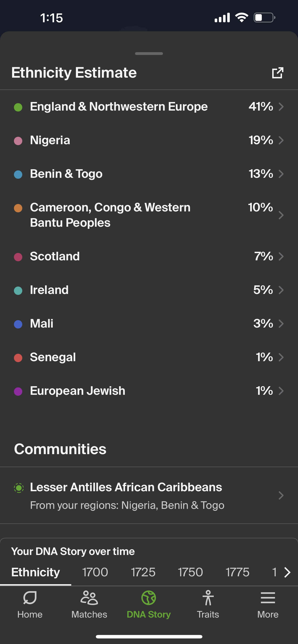The height and width of the screenshot is (644, 298).
Task: Switch to the 1750 timeline tab
Action: tap(190, 572)
